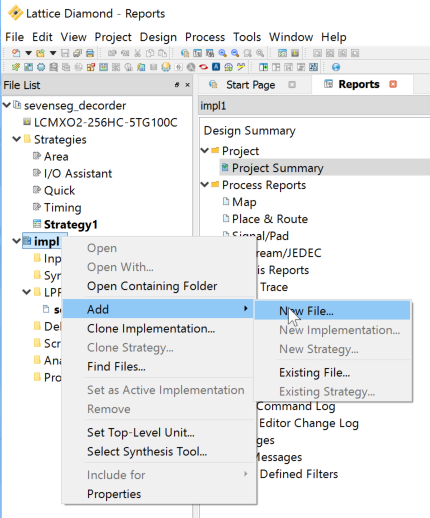Click the Redo toolbar icon

[x=125, y=53]
